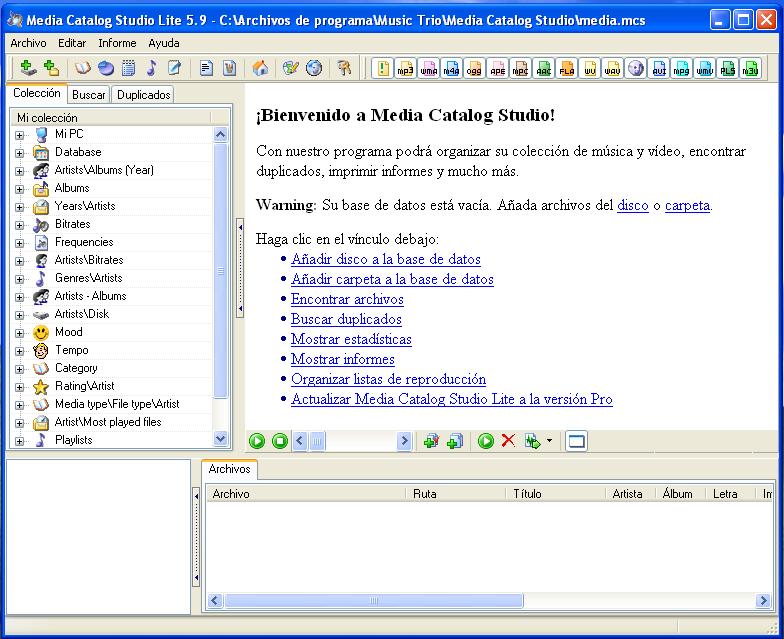Viewport: 784px width, 639px height.
Task: Open the Editar menu
Action: click(72, 43)
